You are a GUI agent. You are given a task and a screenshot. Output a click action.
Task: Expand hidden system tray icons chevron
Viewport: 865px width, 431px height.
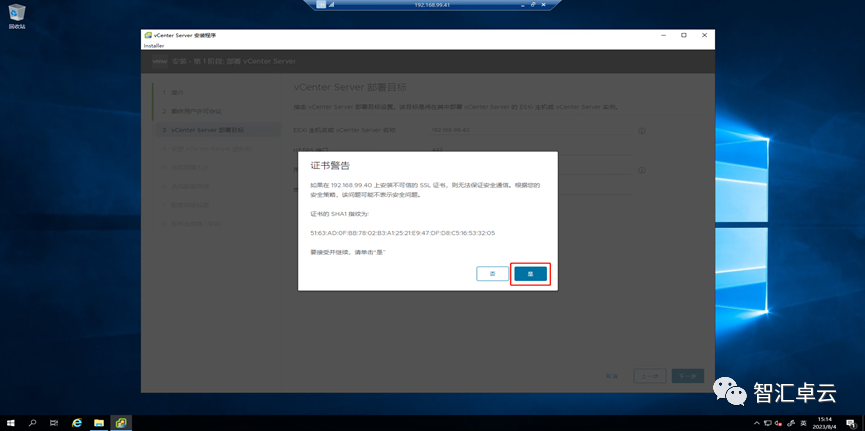(x=759, y=423)
